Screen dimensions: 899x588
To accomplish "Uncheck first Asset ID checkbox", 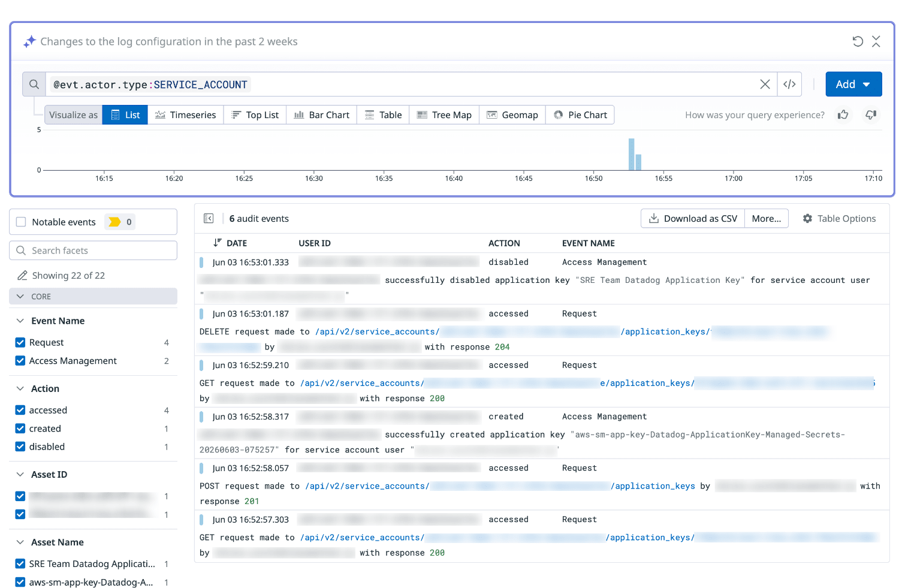I will coord(20,496).
